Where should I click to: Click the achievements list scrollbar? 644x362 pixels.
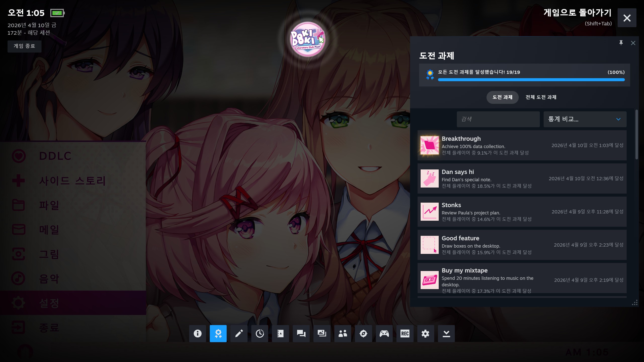[636, 134]
